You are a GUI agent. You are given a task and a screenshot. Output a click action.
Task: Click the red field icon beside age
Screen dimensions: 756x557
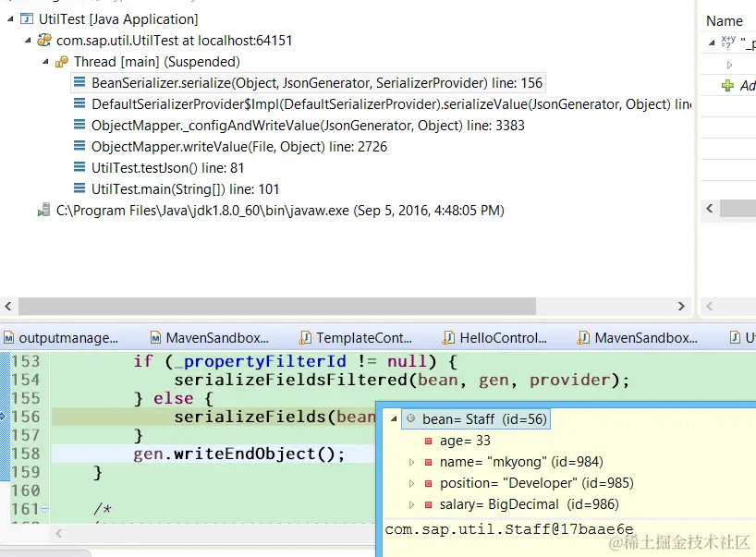(428, 441)
